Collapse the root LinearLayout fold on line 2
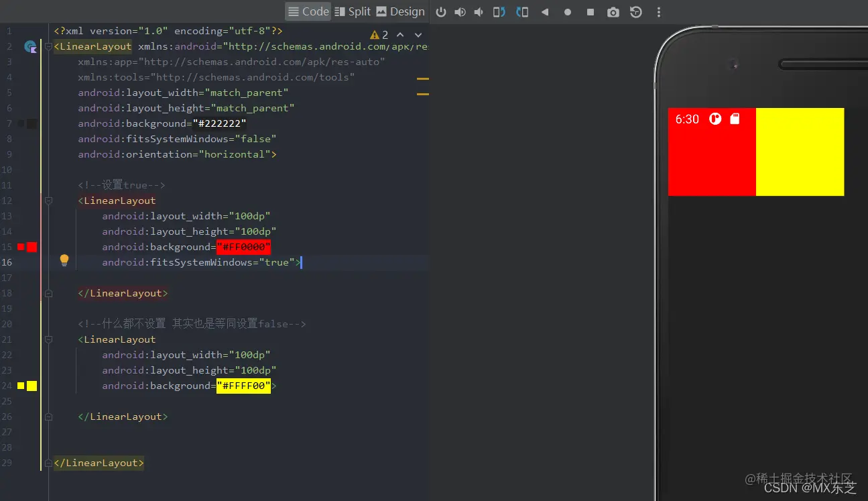 click(x=48, y=46)
